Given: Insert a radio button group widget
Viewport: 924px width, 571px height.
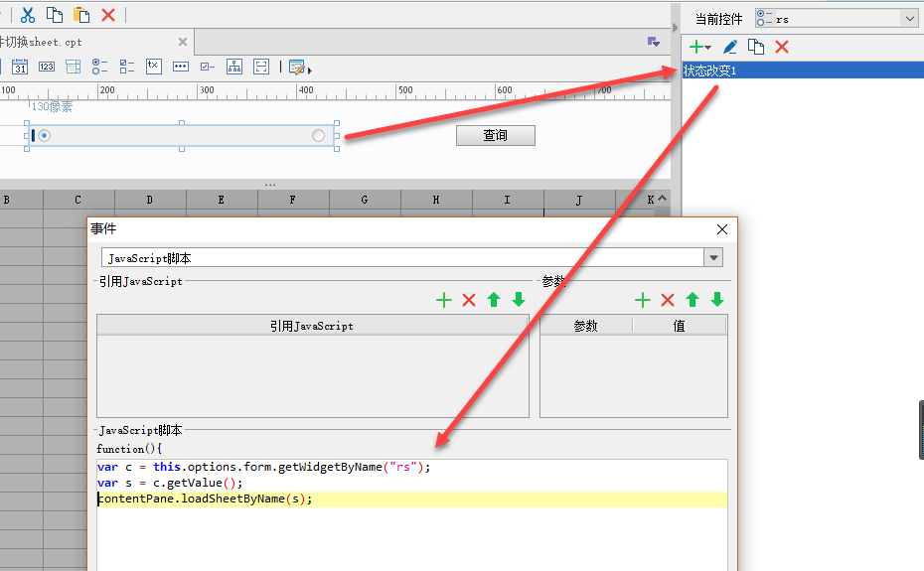Looking at the screenshot, I should [x=99, y=67].
